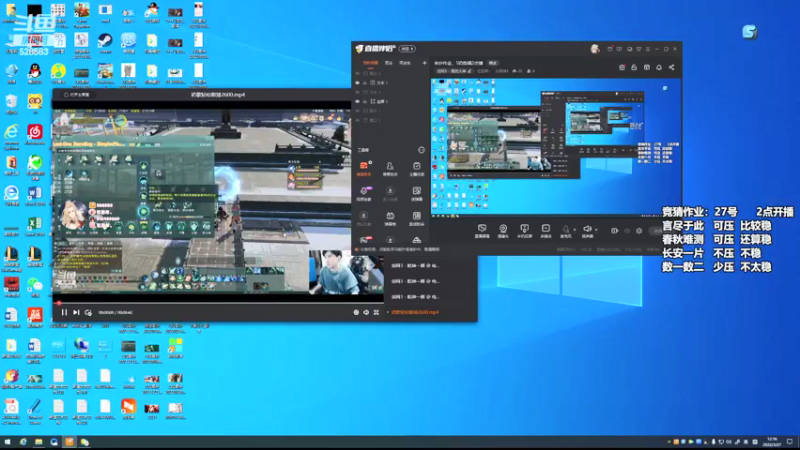The image size is (800, 450).
Task: Click the video player's volume icon
Action: pyautogui.click(x=366, y=312)
